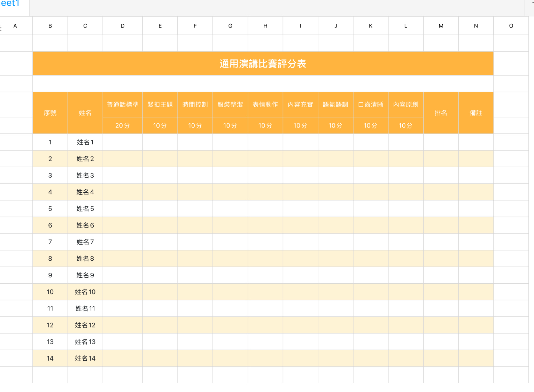Click the cell 姓名8
The height and width of the screenshot is (392, 534).
tap(85, 259)
